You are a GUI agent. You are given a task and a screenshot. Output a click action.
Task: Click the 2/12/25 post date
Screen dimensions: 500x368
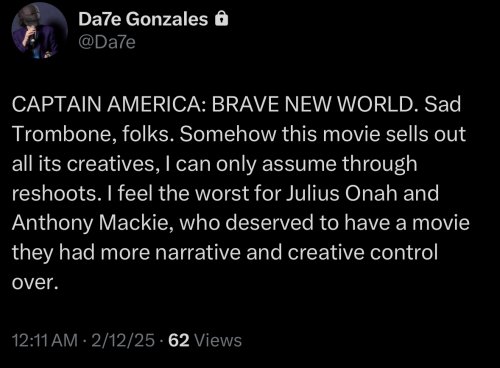pos(123,340)
